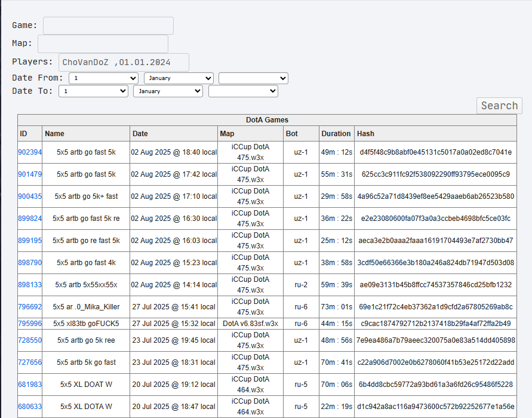Select game name '5x5 XL DOTA W'
The height and width of the screenshot is (418, 532).
pos(86,406)
